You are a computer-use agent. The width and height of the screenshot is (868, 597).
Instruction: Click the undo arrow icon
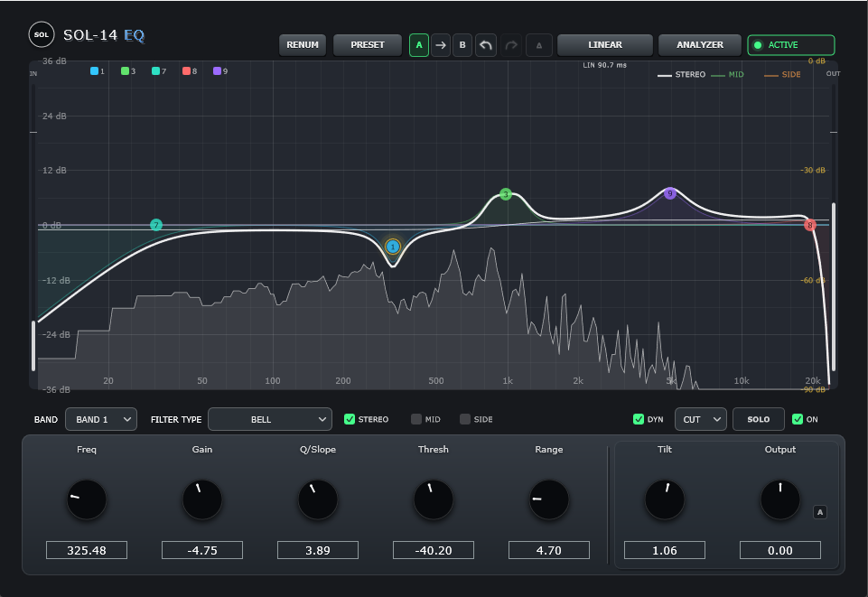(485, 45)
